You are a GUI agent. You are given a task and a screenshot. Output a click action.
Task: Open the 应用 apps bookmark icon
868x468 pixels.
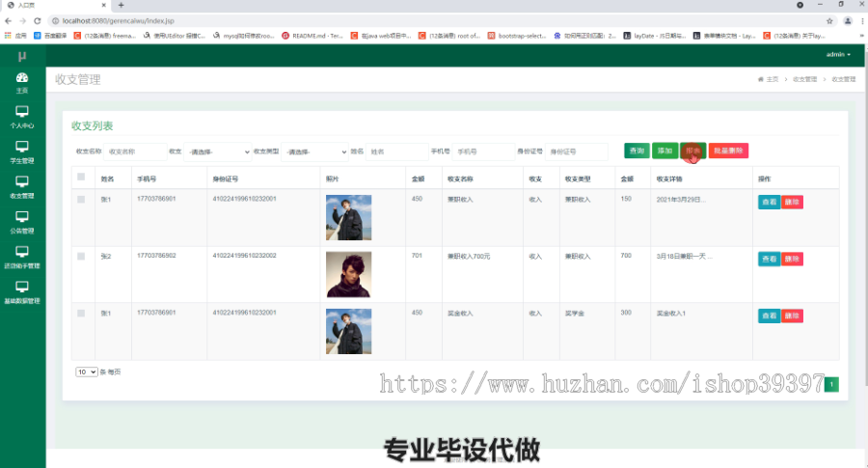coord(15,36)
